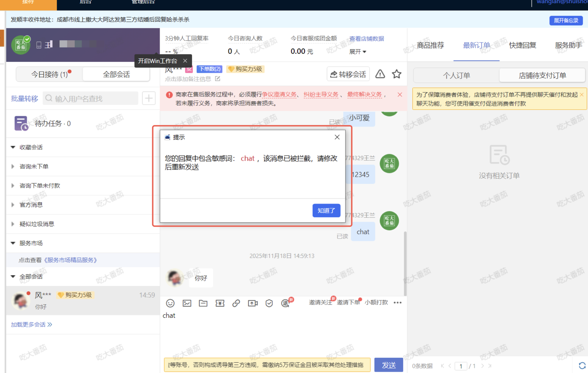Click the 知道了 button in dialog

pos(326,210)
